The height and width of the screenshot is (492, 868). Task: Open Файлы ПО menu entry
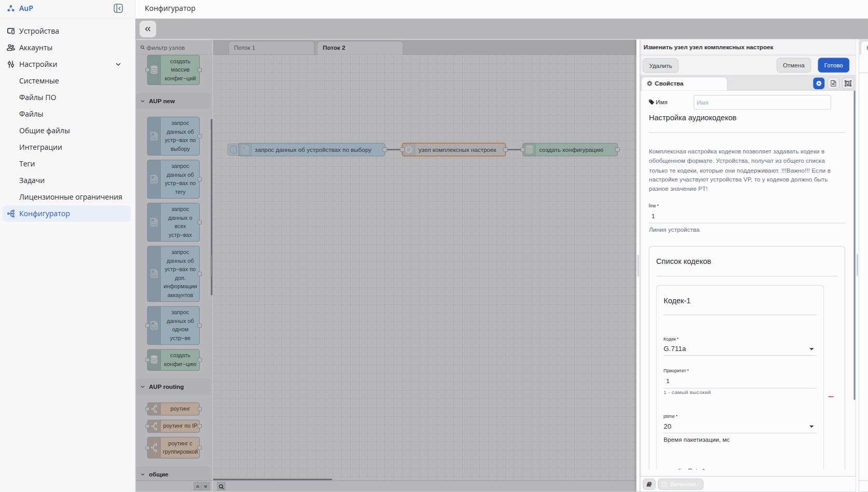37,97
